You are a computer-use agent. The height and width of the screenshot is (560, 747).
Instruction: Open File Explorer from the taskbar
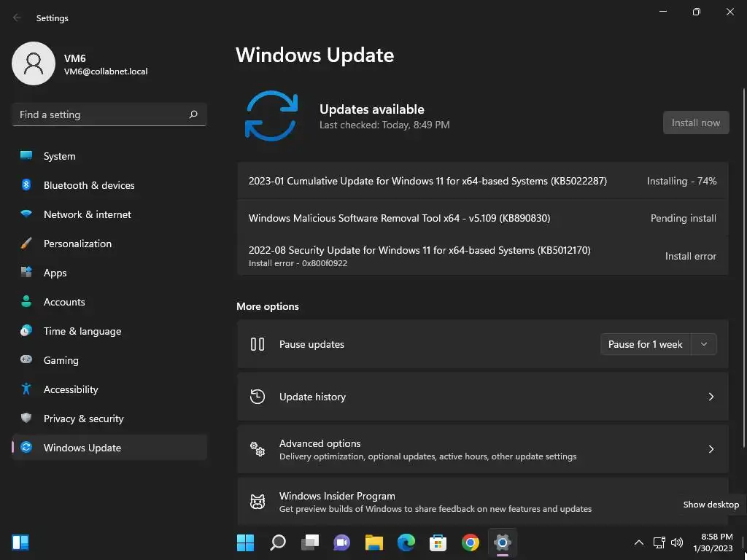374,542
